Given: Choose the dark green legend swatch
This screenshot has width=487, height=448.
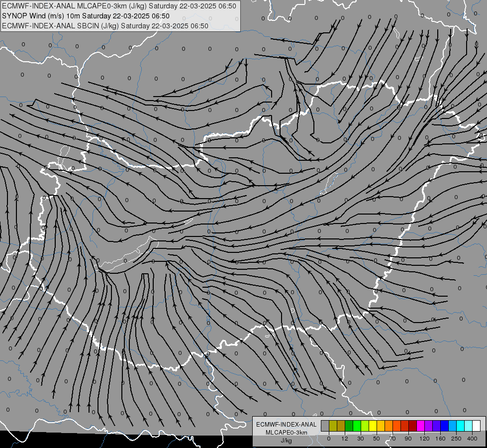Looking at the screenshot, I should (x=349, y=426).
